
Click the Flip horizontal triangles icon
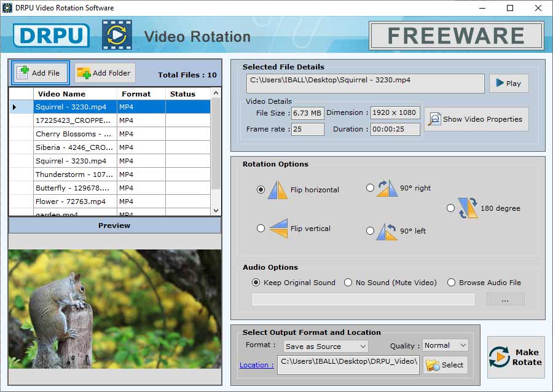coord(278,190)
